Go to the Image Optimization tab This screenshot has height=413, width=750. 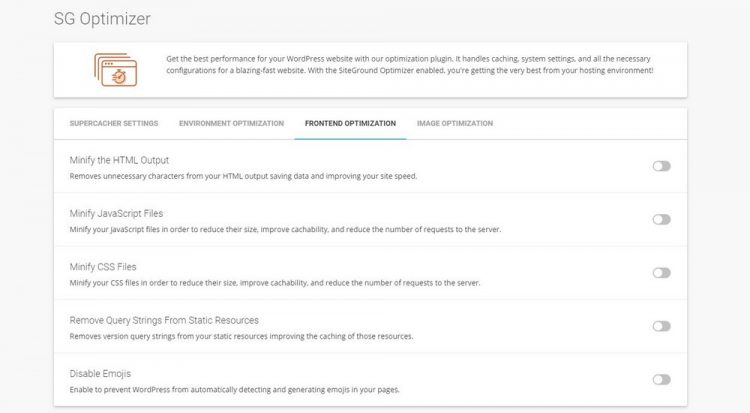[x=454, y=124]
